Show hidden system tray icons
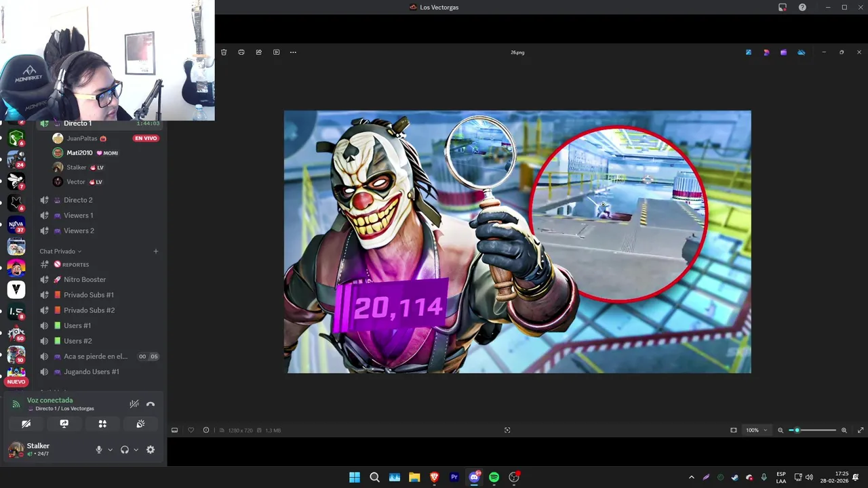The width and height of the screenshot is (868, 488). [691, 477]
